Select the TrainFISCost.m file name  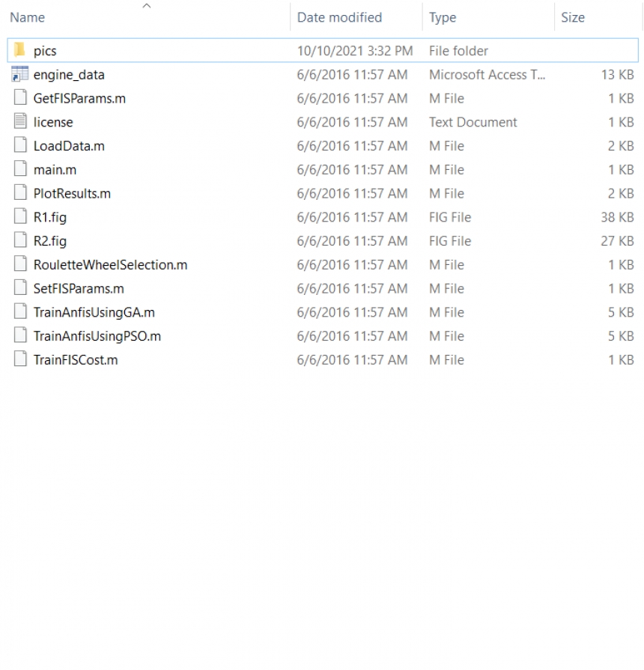pos(76,360)
